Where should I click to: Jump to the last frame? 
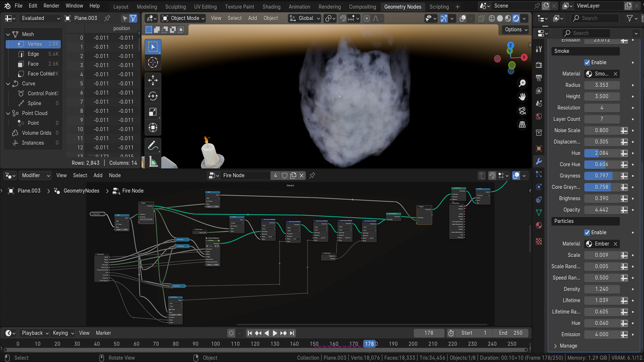click(x=292, y=333)
